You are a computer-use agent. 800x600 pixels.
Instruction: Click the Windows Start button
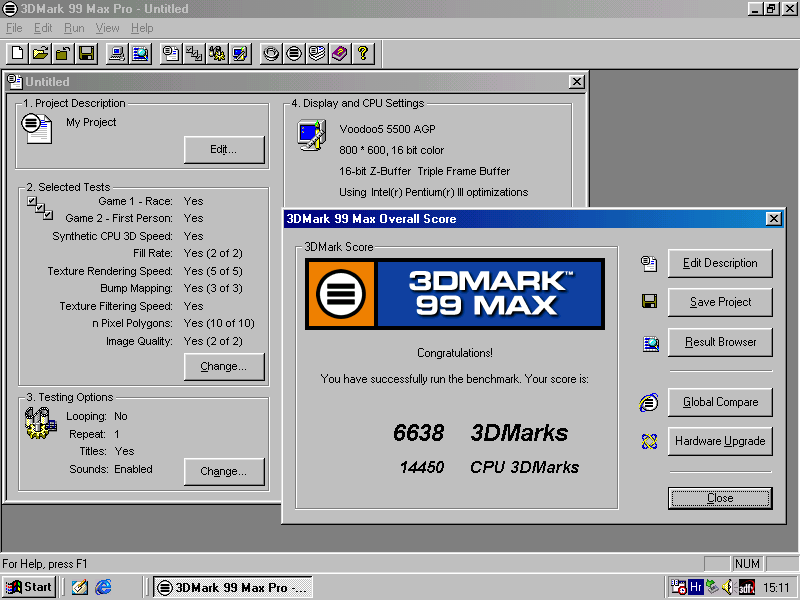(x=28, y=587)
